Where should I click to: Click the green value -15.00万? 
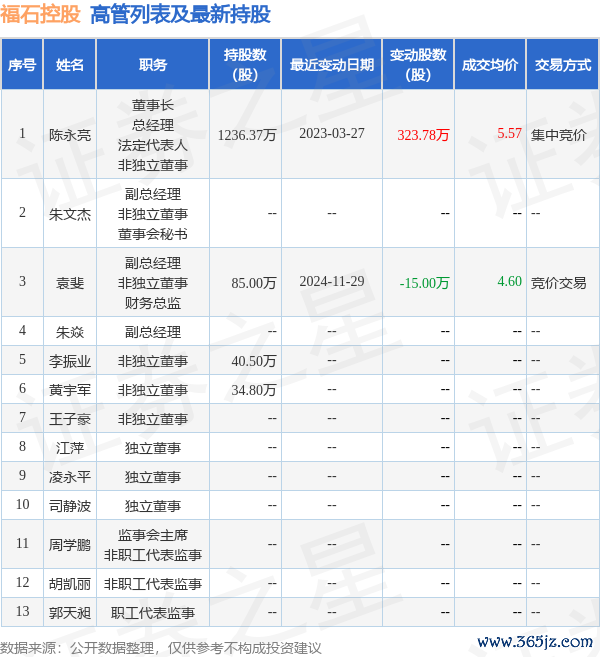coord(424,283)
